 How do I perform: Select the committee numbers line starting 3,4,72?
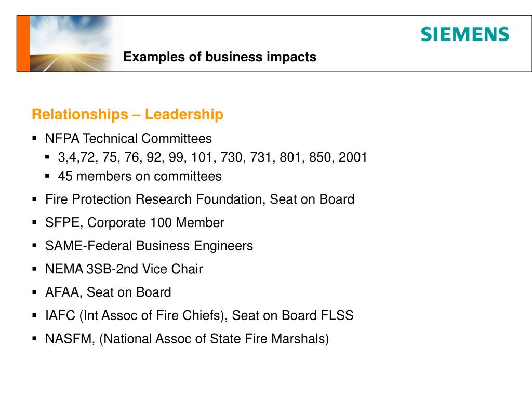212,157
